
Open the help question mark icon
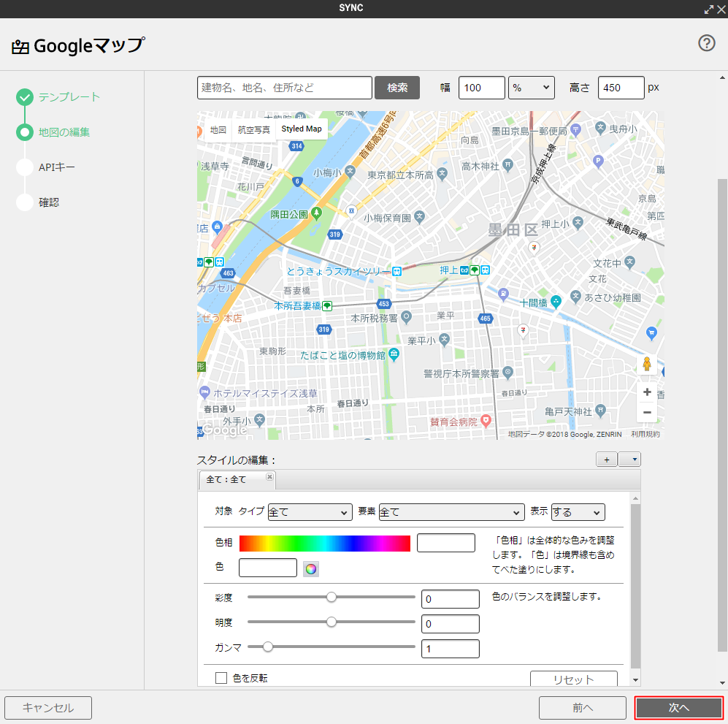pos(706,43)
